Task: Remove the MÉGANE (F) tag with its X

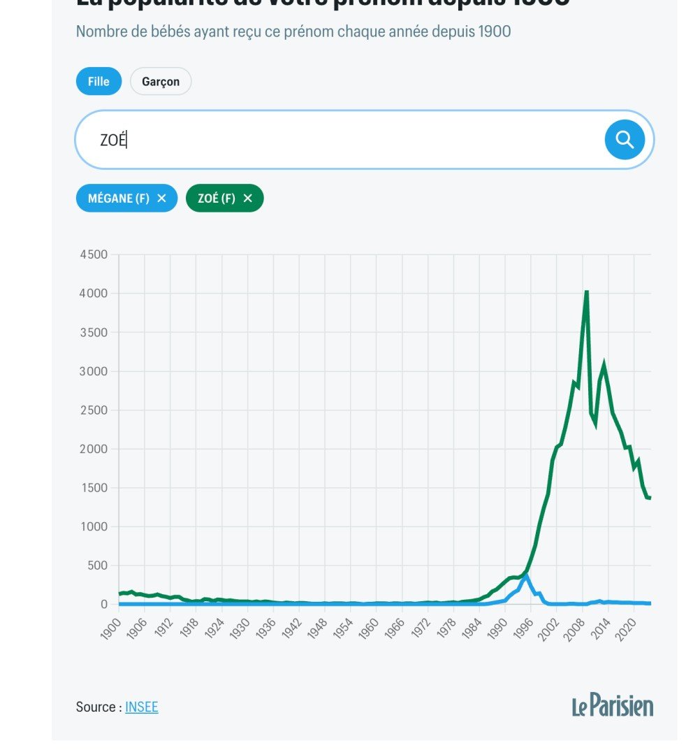Action: pyautogui.click(x=161, y=198)
